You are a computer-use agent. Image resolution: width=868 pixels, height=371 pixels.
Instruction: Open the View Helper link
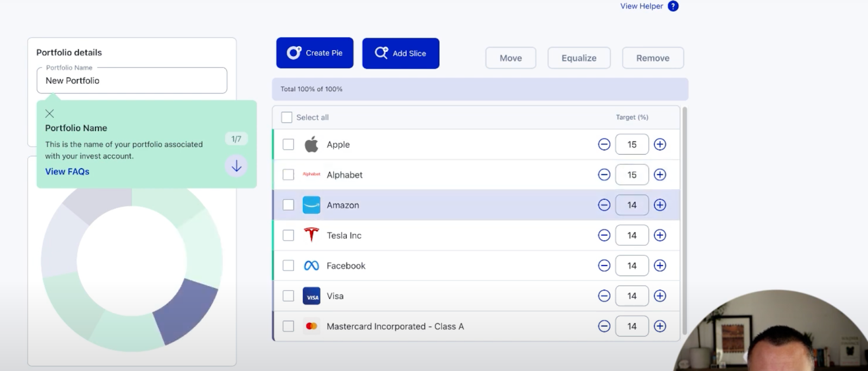[642, 6]
